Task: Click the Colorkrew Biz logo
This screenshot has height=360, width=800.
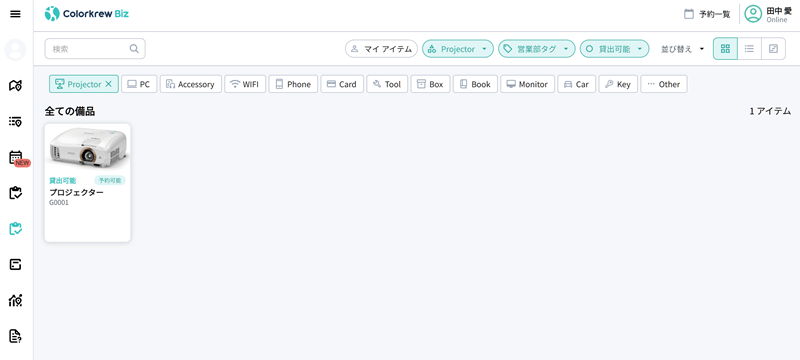Action: [x=87, y=14]
